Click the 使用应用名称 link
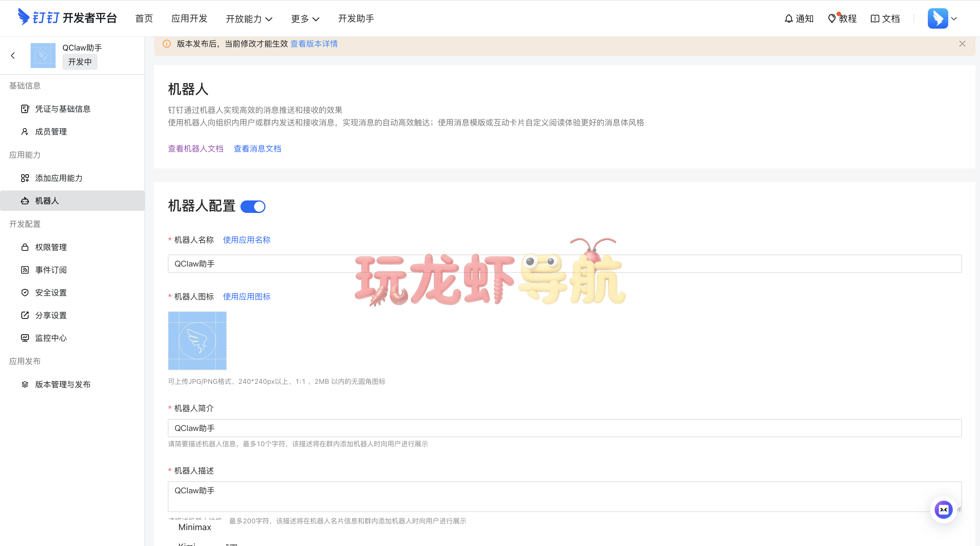The width and height of the screenshot is (980, 546). pyautogui.click(x=246, y=240)
